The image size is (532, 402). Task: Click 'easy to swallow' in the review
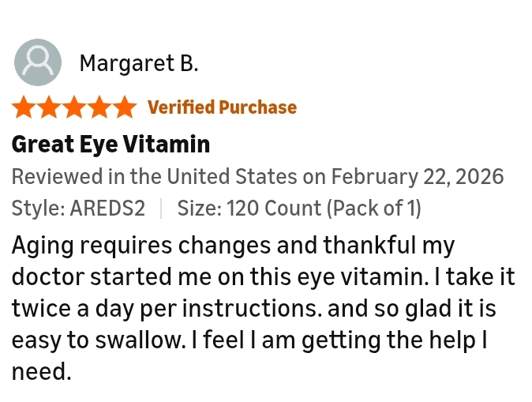pyautogui.click(x=105, y=340)
